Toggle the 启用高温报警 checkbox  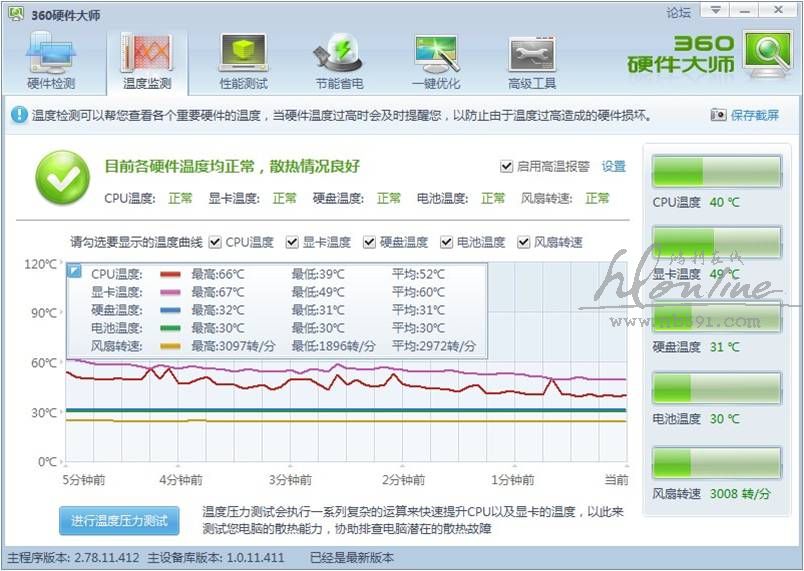(506, 167)
